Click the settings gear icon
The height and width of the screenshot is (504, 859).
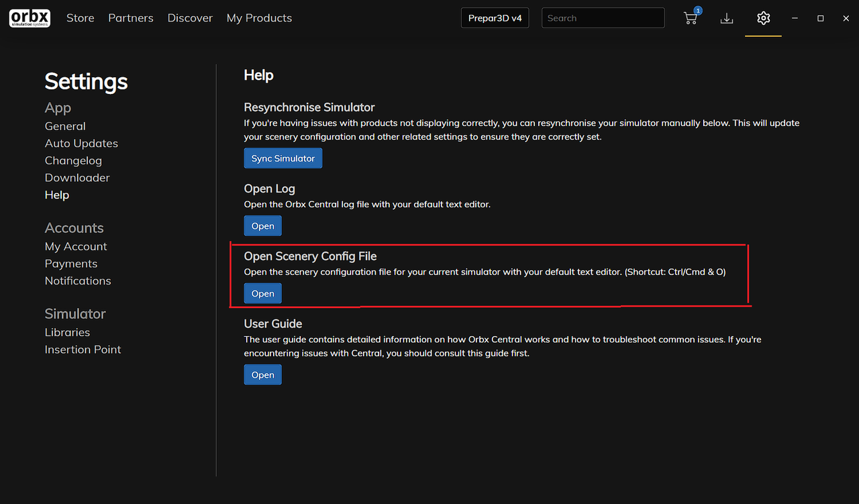pyautogui.click(x=763, y=18)
